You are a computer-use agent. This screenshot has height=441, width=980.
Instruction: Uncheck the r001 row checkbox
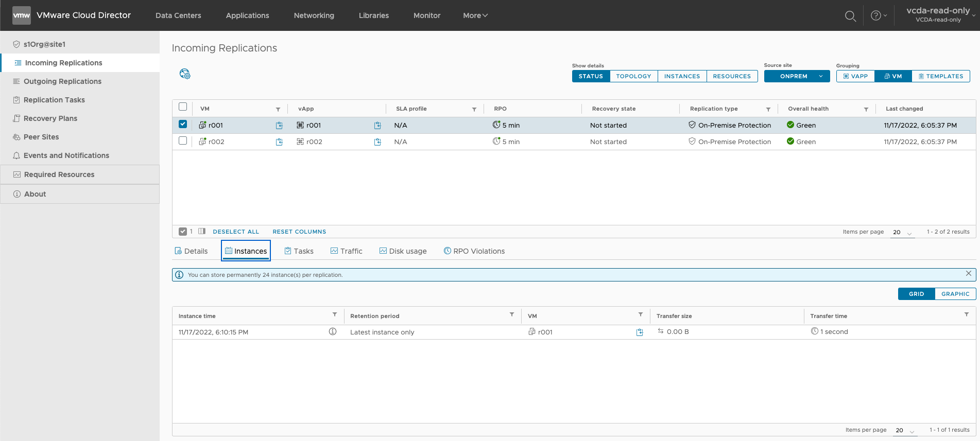pyautogui.click(x=183, y=124)
